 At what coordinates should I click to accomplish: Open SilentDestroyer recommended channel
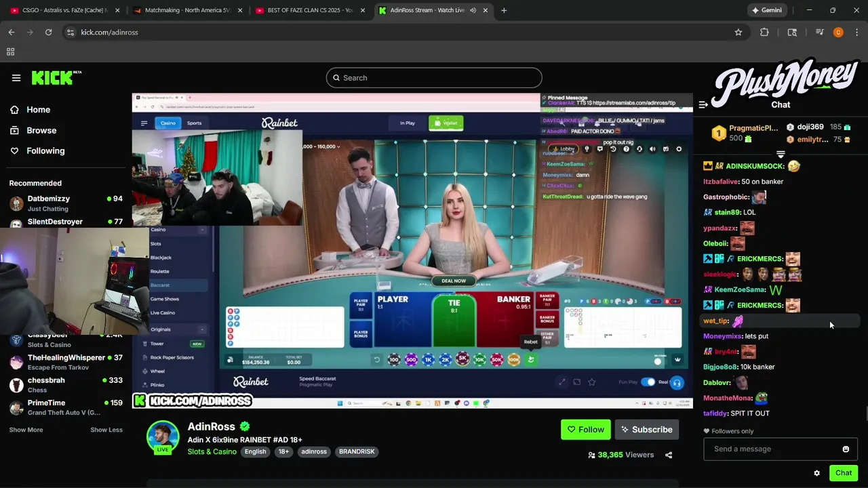click(66, 222)
